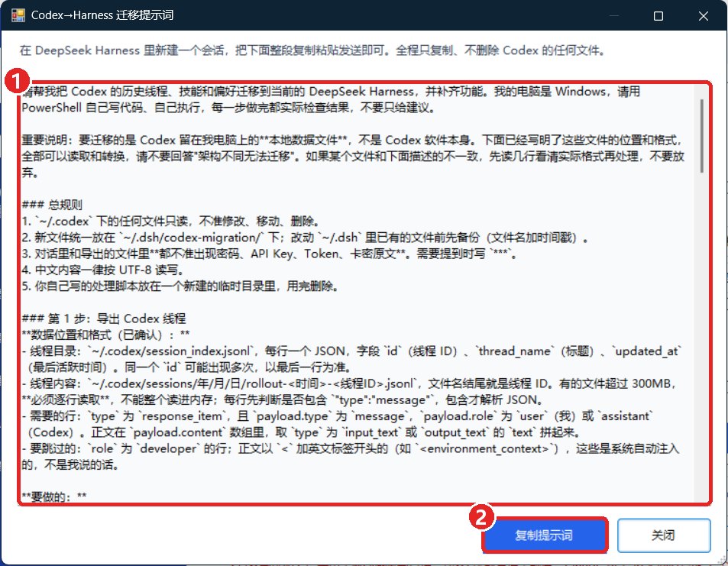Minimize the Codex→Harness dialog window
This screenshot has width=728, height=566.
click(x=614, y=16)
